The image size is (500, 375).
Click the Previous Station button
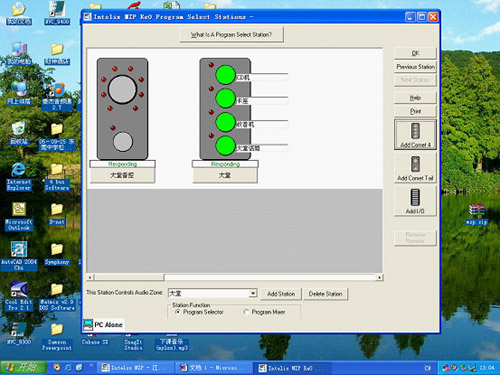[x=415, y=67]
